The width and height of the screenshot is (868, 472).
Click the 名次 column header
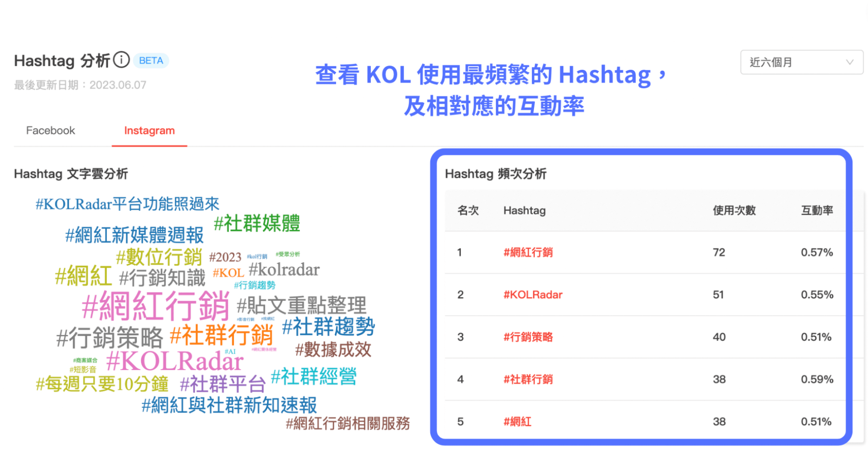[468, 210]
